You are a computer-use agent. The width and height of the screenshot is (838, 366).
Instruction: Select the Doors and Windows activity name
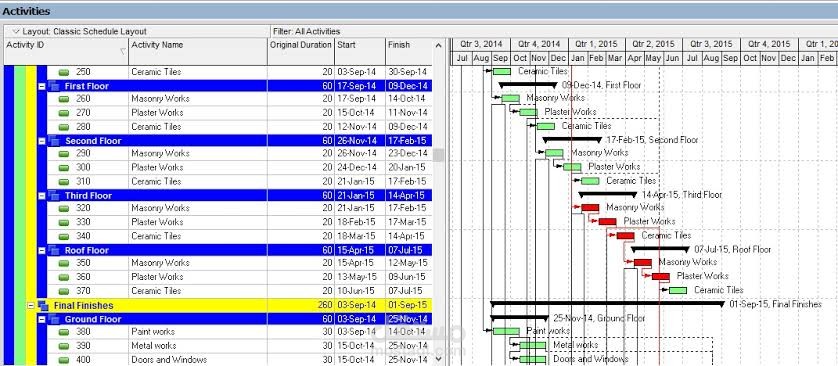tap(169, 360)
